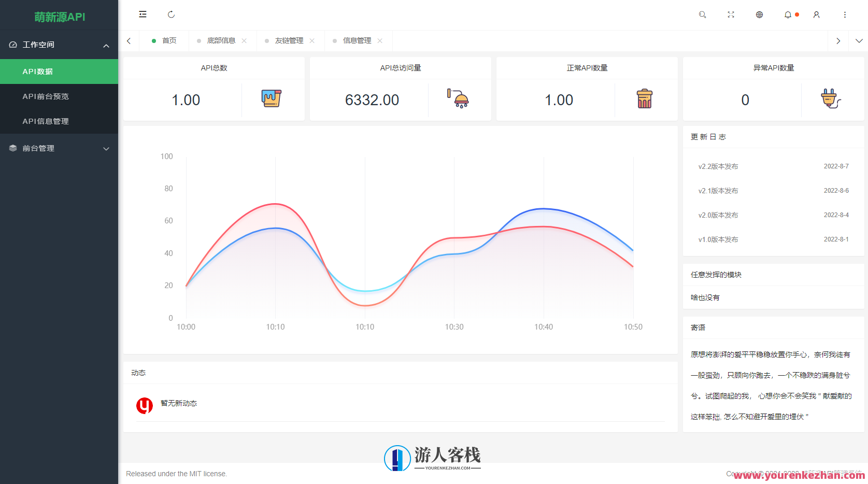Close the 信息管理 tab
The image size is (868, 484).
pos(380,40)
